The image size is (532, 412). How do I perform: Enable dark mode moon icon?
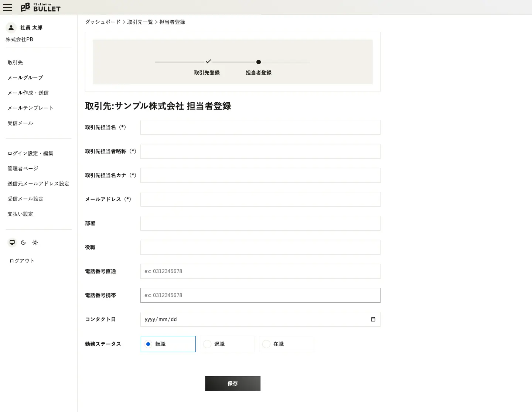[23, 243]
